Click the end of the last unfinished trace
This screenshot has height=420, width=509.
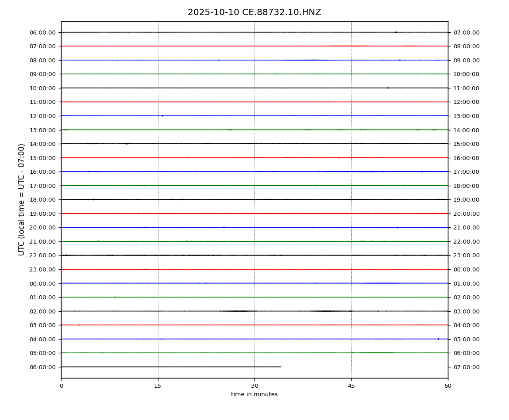click(281, 367)
